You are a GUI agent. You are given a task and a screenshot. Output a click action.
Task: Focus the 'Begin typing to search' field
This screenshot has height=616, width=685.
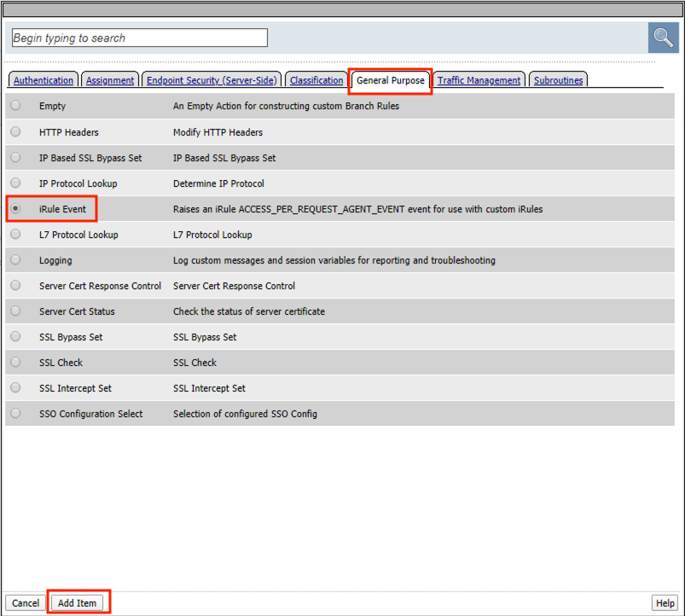[140, 38]
